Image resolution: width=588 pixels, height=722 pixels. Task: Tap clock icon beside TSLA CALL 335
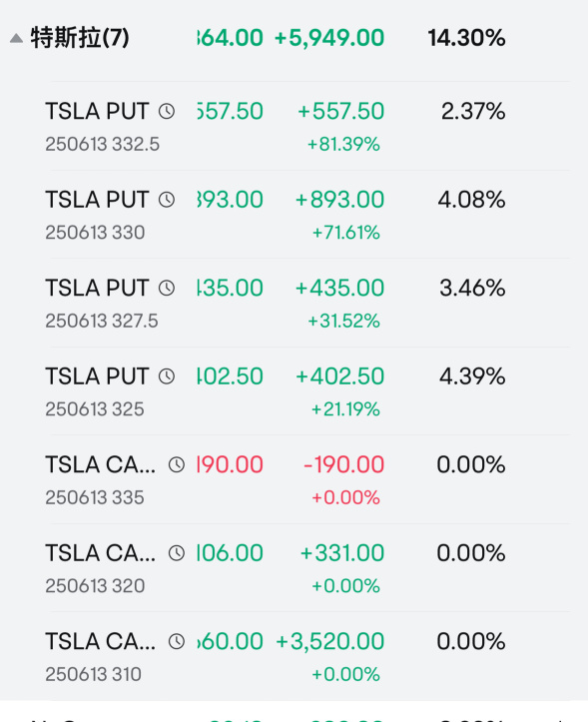pyautogui.click(x=177, y=464)
